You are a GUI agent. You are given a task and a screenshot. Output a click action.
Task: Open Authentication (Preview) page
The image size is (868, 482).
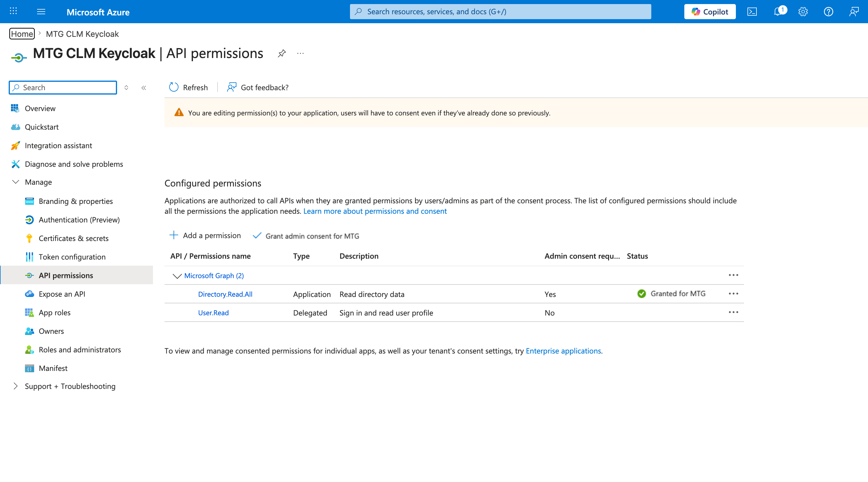[x=79, y=220]
